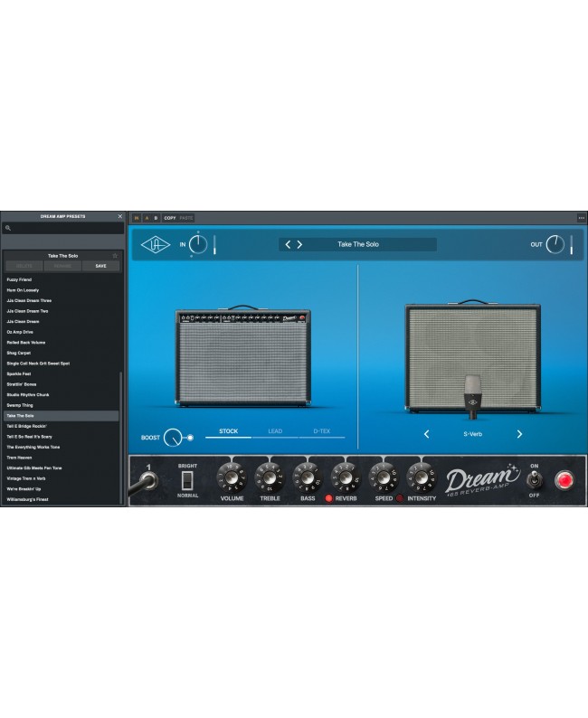588x718 pixels.
Task: Click the PASTE button
Action: (x=186, y=218)
